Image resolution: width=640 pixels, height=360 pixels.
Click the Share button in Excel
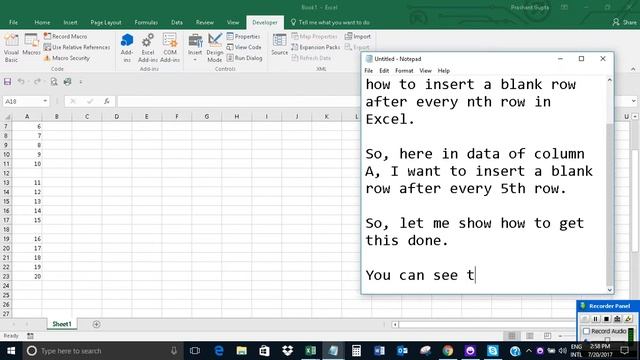(624, 22)
